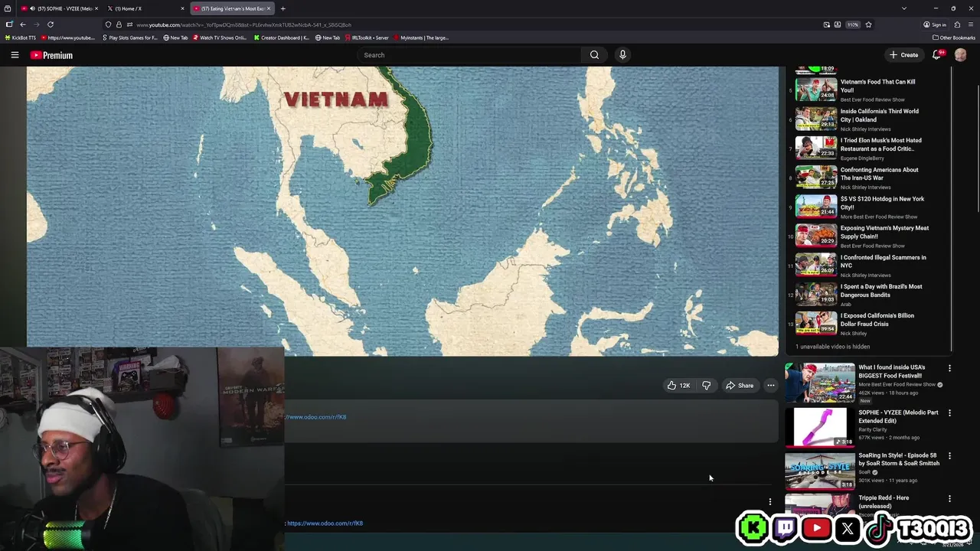The height and width of the screenshot is (551, 980).
Task: Go back with browser back arrow
Action: click(x=23, y=24)
